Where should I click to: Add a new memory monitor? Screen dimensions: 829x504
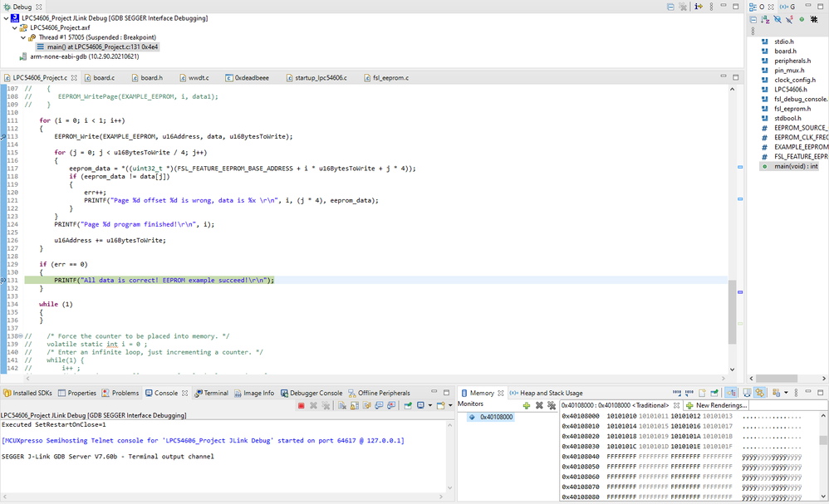526,405
